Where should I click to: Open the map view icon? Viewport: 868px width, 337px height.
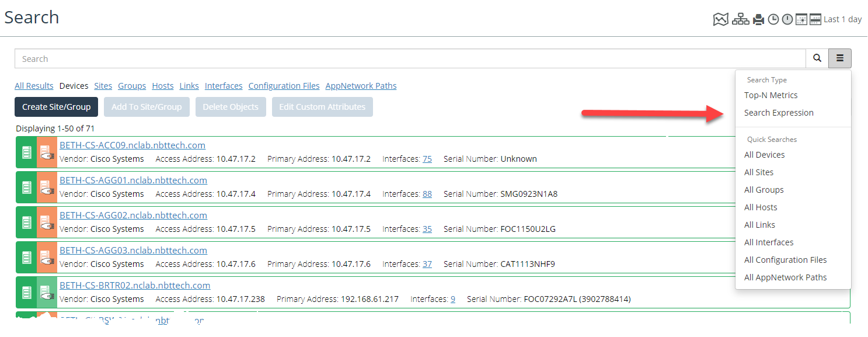click(721, 20)
